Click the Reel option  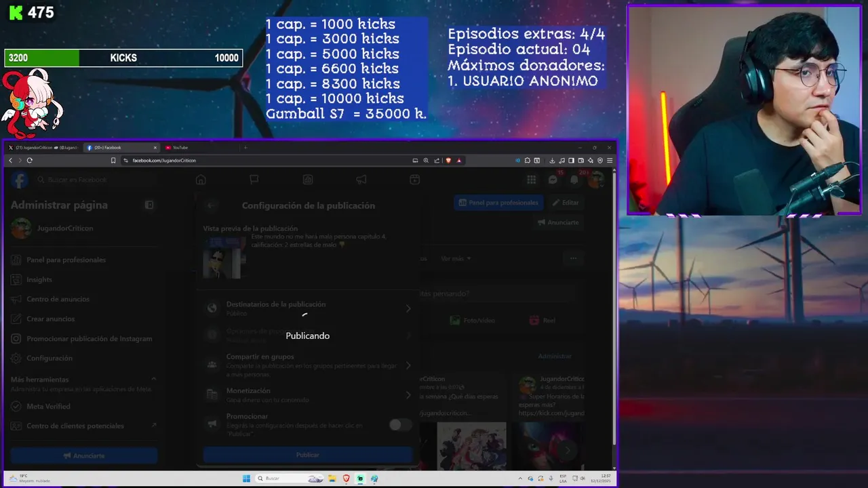(x=542, y=320)
